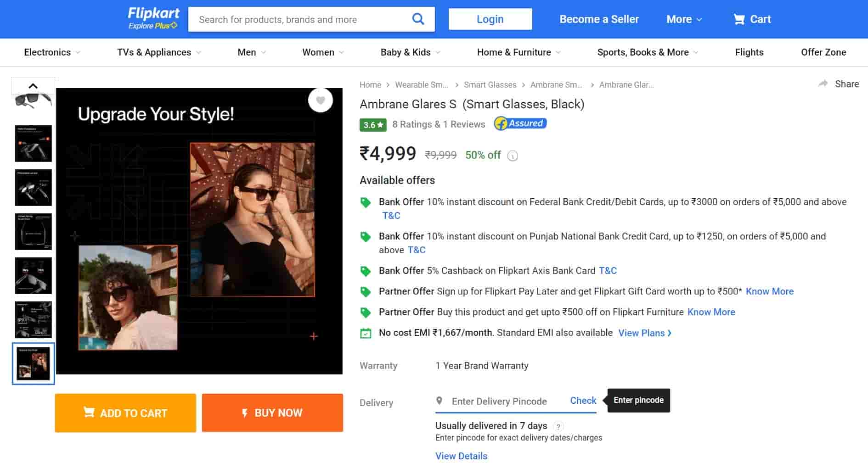
Task: Click the ADD TO CART button
Action: [125, 413]
